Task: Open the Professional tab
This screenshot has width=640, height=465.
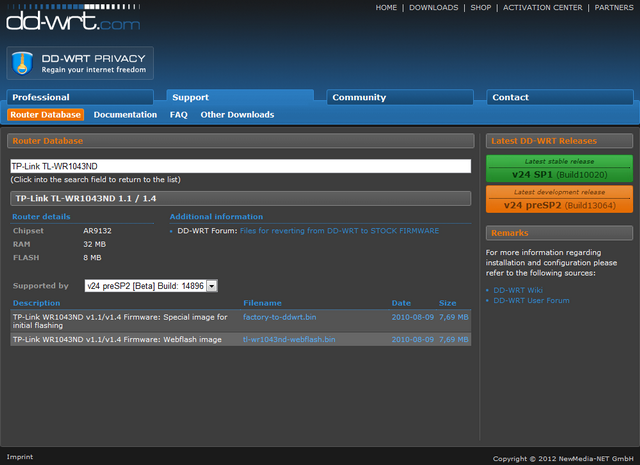Action: [41, 97]
